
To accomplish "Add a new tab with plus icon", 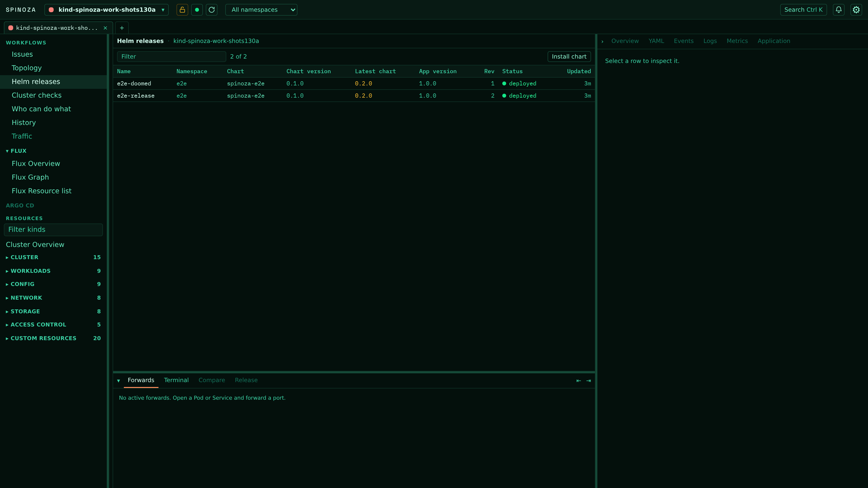I will coord(122,28).
